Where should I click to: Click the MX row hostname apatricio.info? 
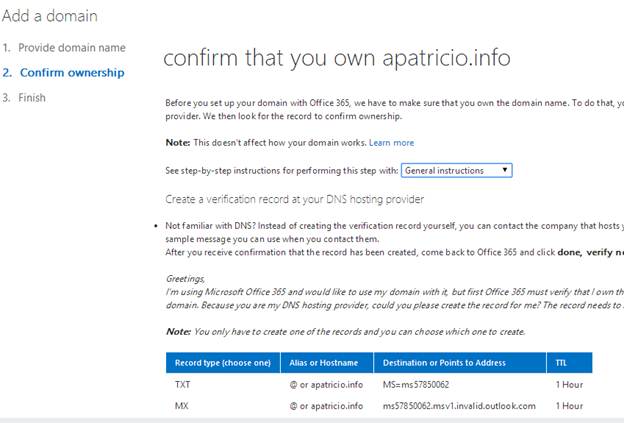pos(326,406)
